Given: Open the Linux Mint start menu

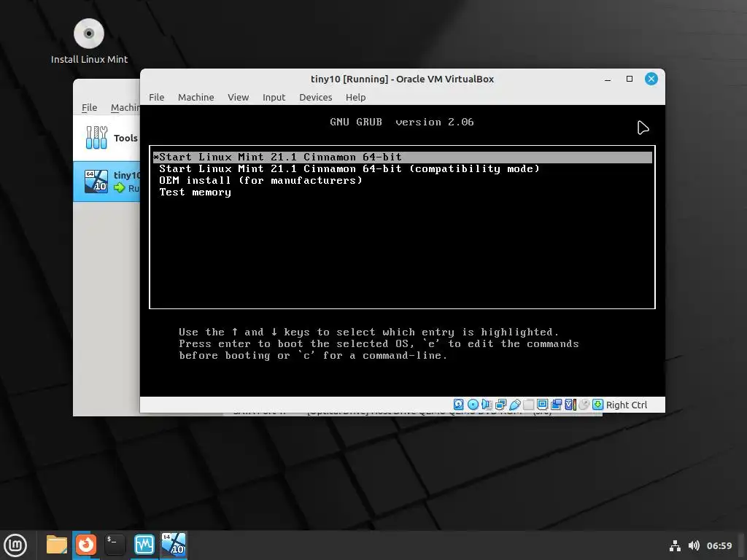Looking at the screenshot, I should point(15,545).
